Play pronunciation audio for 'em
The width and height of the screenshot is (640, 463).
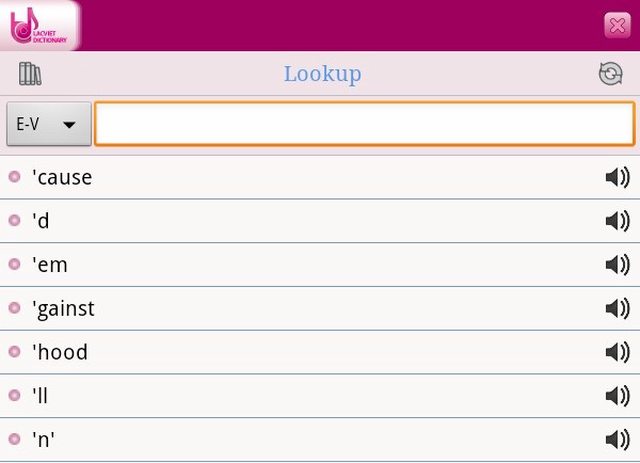618,265
